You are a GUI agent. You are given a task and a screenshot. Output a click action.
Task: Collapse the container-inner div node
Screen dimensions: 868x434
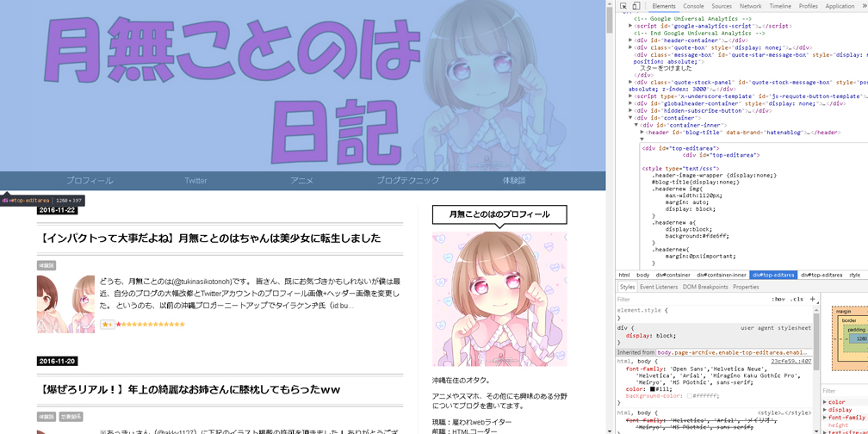point(636,125)
